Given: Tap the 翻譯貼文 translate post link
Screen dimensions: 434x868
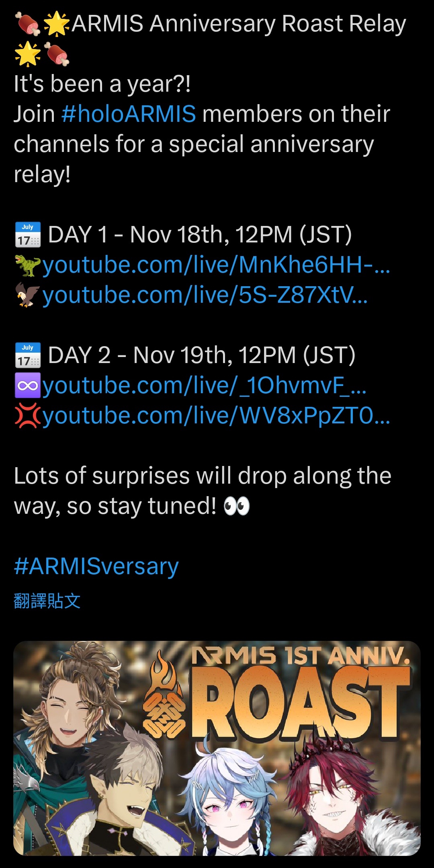Looking at the screenshot, I should pos(47,601).
